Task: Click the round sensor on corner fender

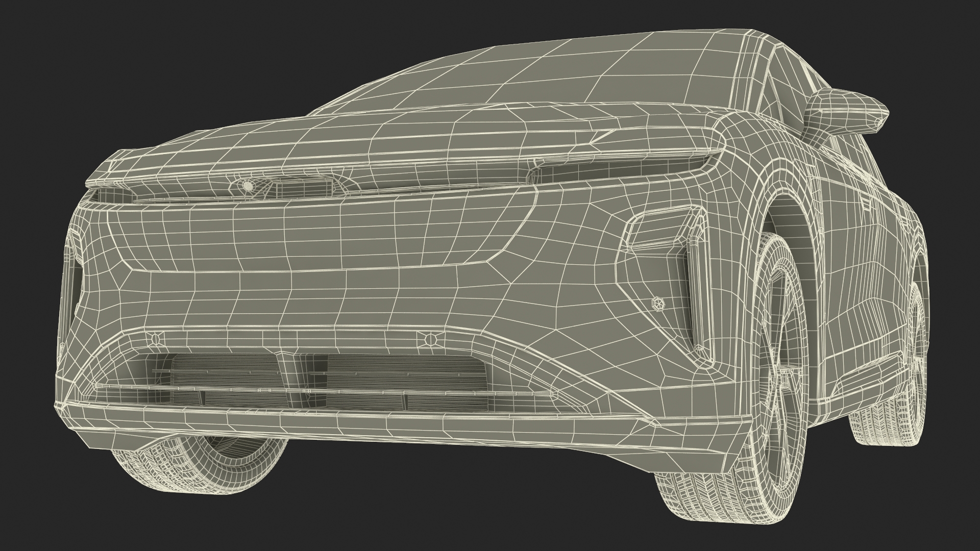Action: tap(659, 304)
